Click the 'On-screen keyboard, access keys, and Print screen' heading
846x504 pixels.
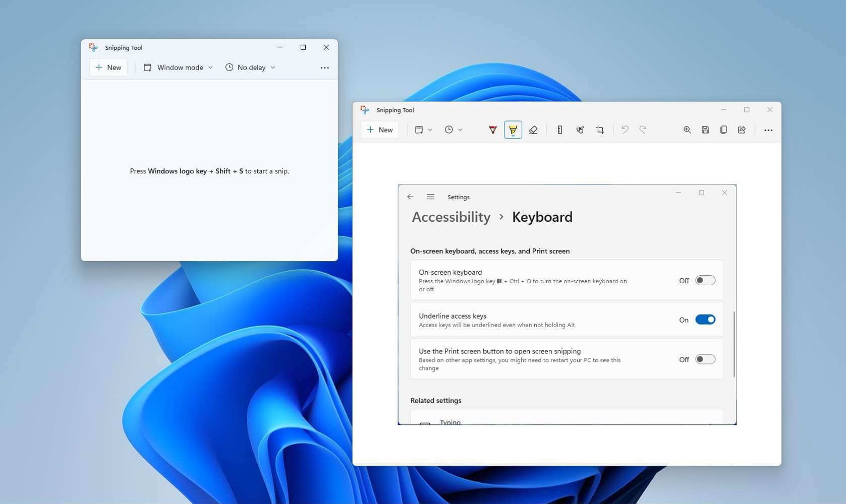pos(490,251)
